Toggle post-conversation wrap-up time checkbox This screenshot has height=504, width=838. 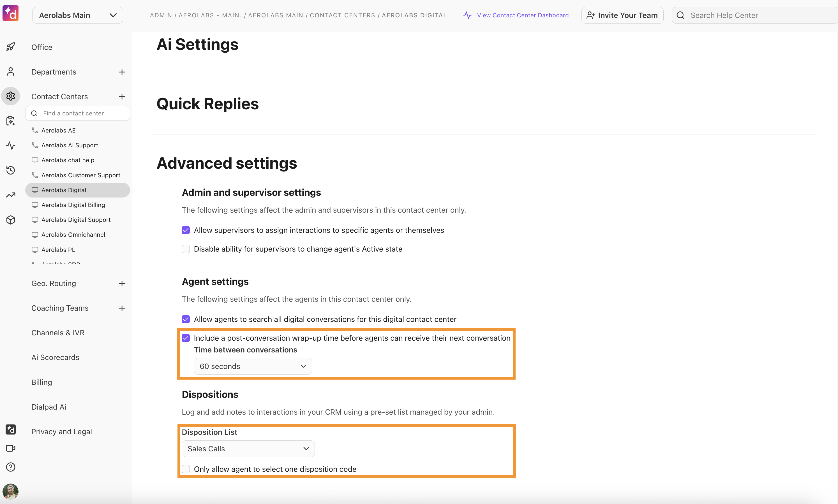[186, 338]
